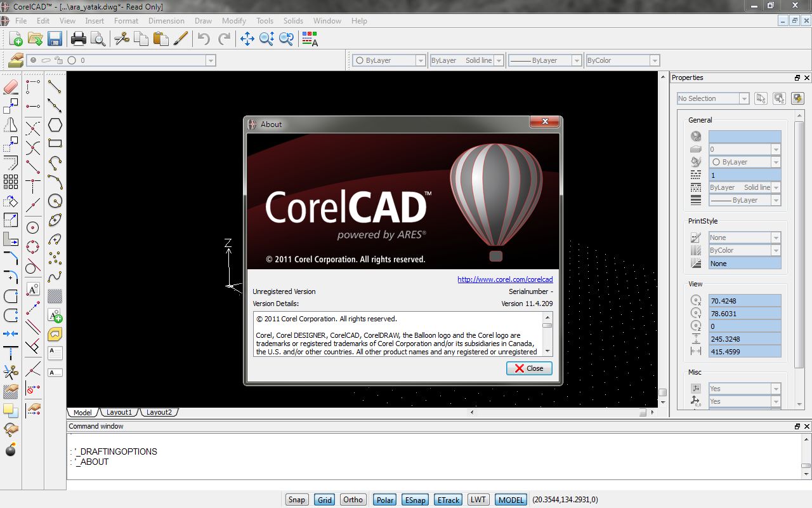
Task: Click the Model tab
Action: (x=82, y=412)
